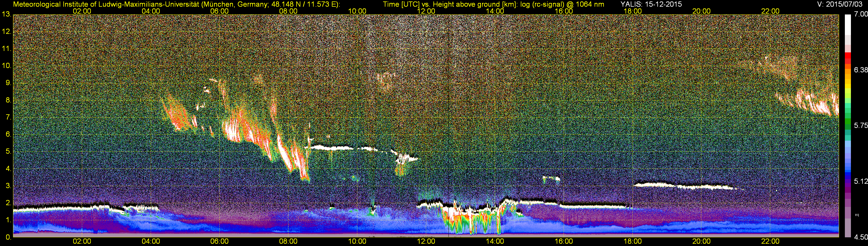
Task: Click the colorbar value '5.12'
Action: point(861,182)
